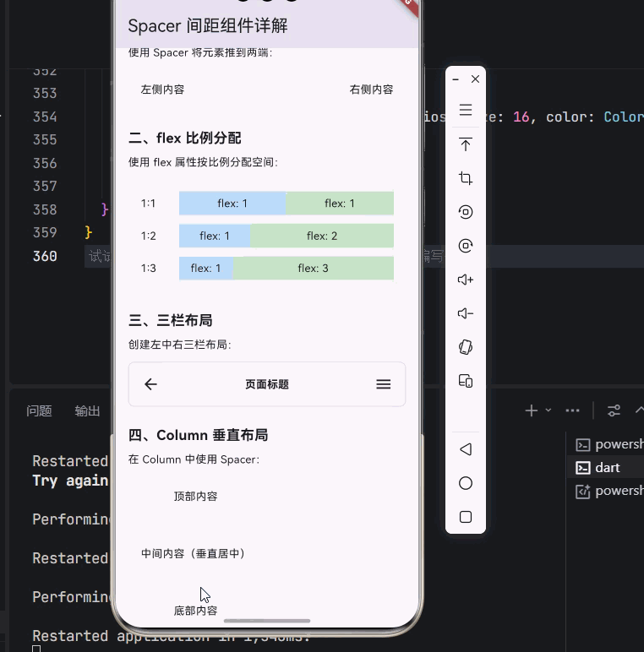This screenshot has height=652, width=644.
Task: Click the 1:3 ratio label
Action: (148, 269)
